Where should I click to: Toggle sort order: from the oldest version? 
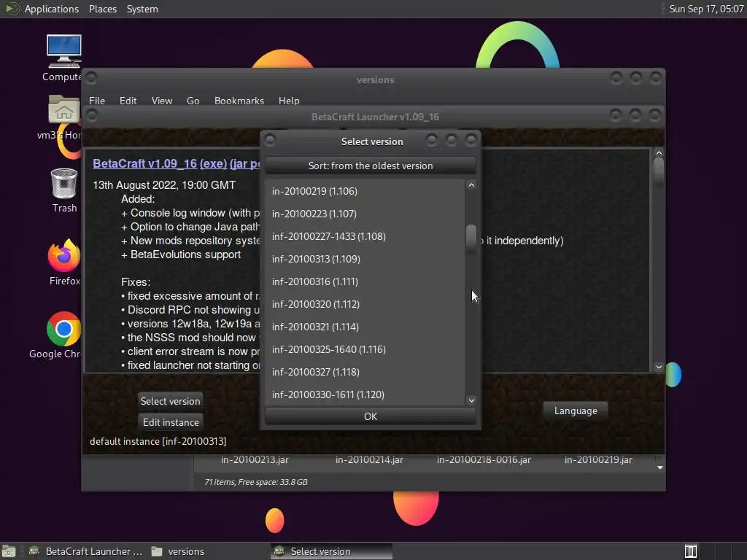(x=370, y=166)
